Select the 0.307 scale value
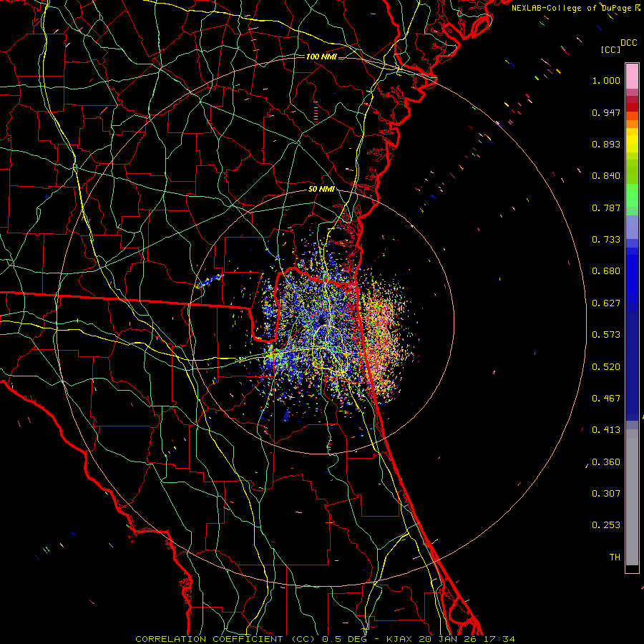 [606, 494]
